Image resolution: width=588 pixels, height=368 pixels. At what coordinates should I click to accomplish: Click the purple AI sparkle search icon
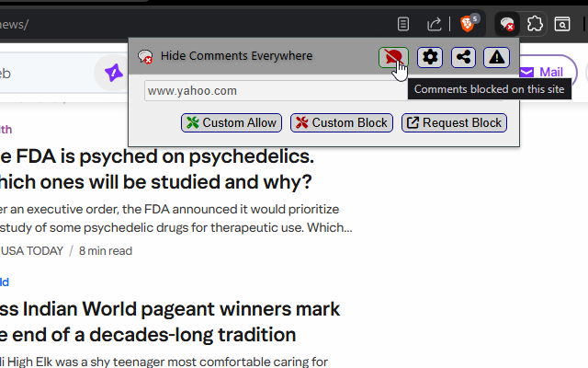(114, 73)
